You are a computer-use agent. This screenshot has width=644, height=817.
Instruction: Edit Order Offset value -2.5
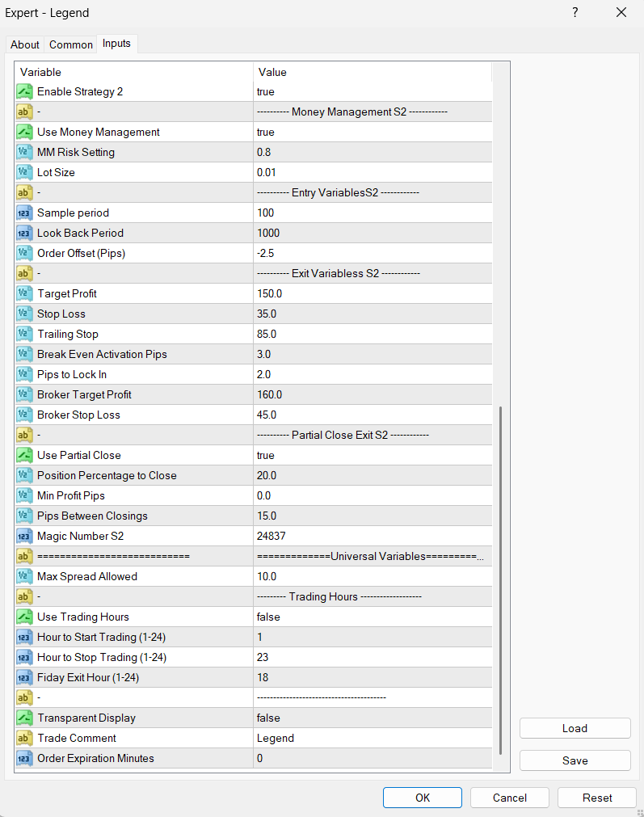pos(373,253)
